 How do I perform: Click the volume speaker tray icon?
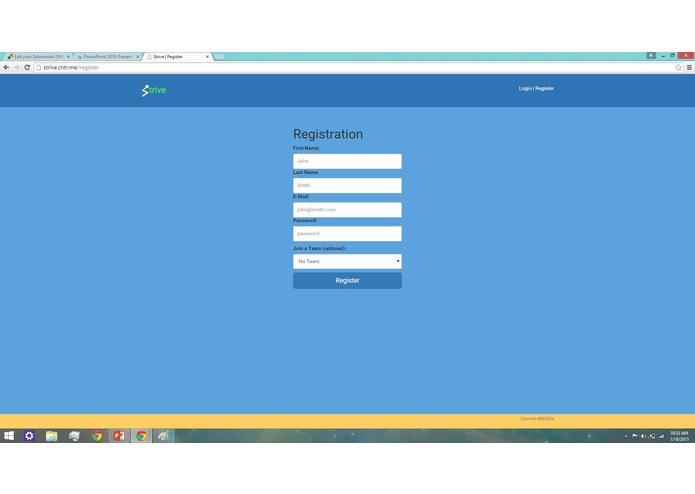point(643,436)
